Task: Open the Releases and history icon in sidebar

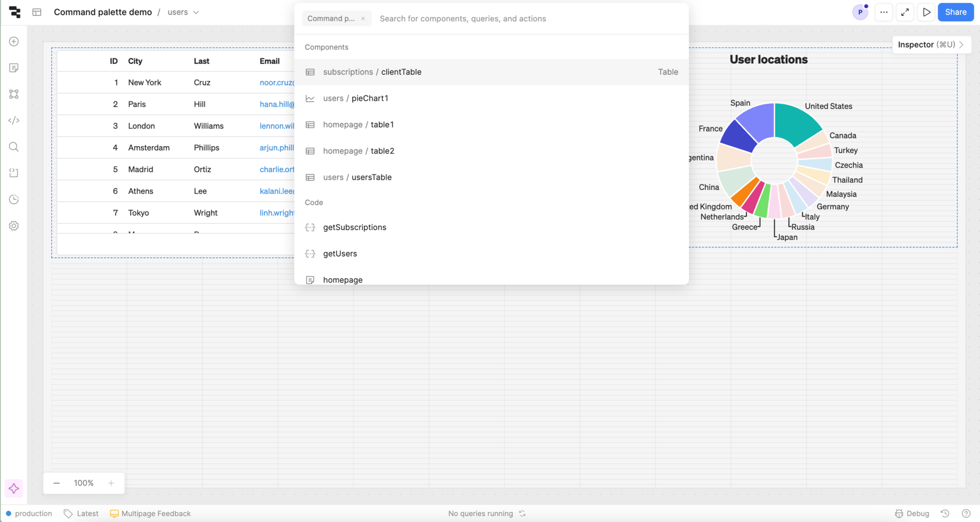Action: point(14,199)
